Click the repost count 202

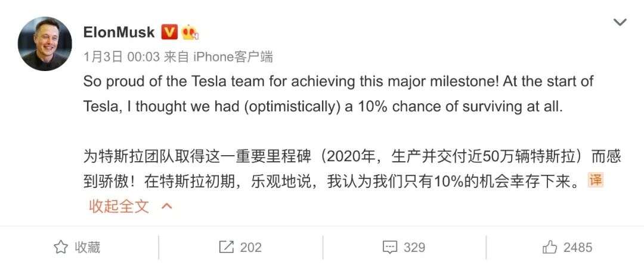[250, 247]
